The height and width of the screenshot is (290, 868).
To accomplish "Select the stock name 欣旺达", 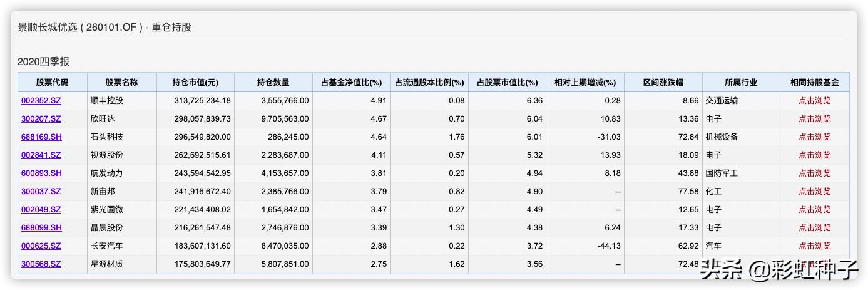I will coord(103,118).
